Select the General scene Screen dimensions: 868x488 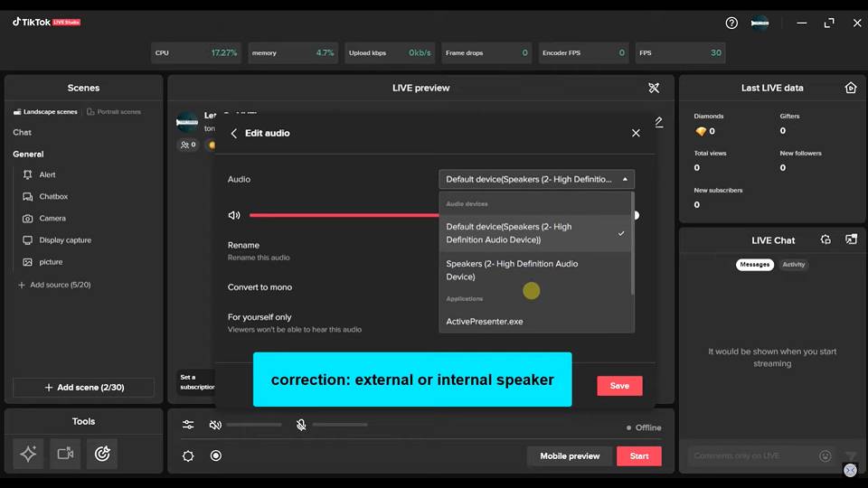(28, 155)
